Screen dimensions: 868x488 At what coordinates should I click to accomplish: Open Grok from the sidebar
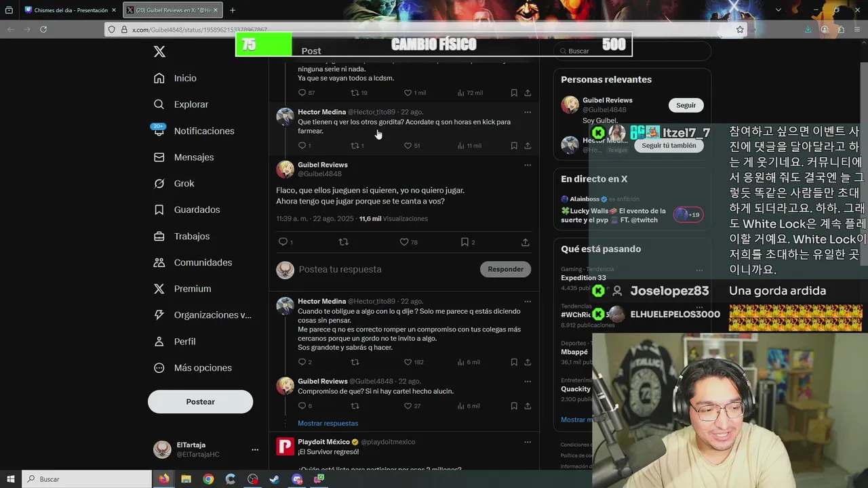tap(174, 184)
